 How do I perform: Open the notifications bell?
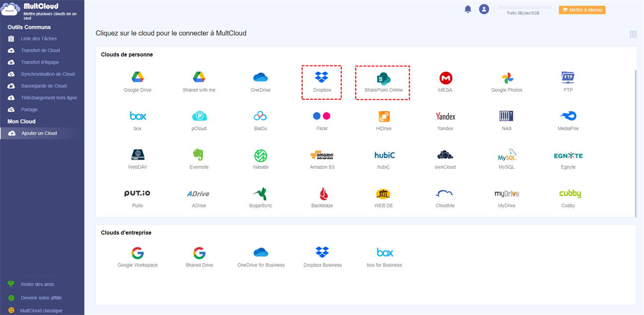[468, 9]
